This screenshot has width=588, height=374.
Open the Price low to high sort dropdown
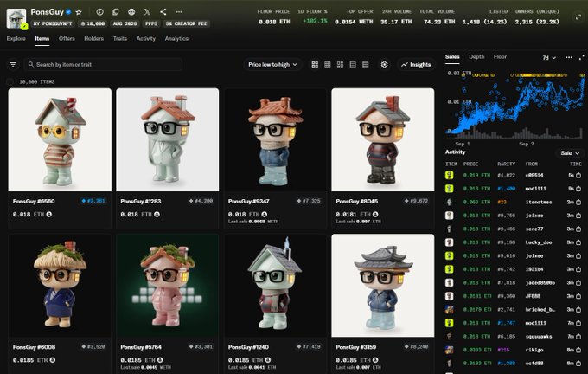tap(272, 65)
